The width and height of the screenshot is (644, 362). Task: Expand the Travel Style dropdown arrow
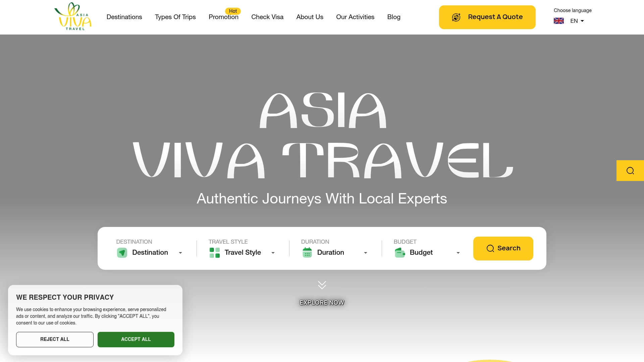click(273, 253)
